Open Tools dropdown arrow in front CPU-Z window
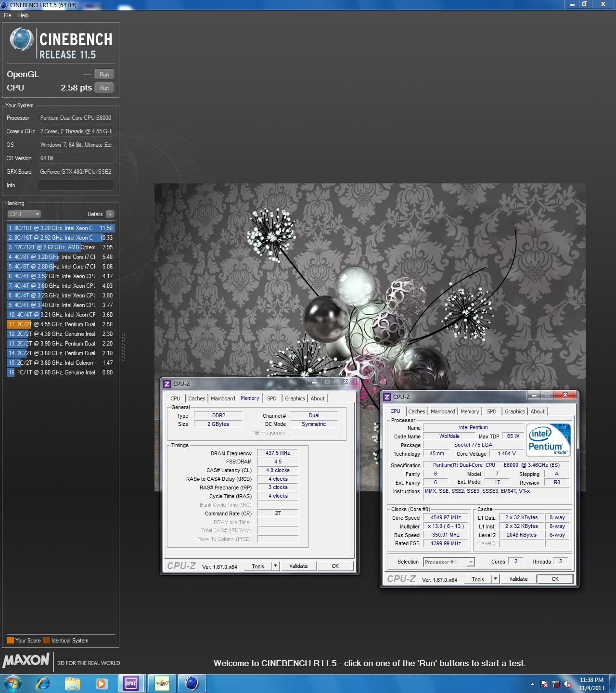This screenshot has width=616, height=693. (495, 579)
